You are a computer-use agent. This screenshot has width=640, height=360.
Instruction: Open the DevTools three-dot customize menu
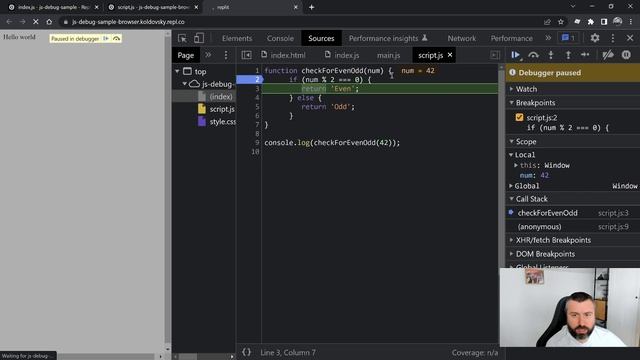(x=613, y=38)
